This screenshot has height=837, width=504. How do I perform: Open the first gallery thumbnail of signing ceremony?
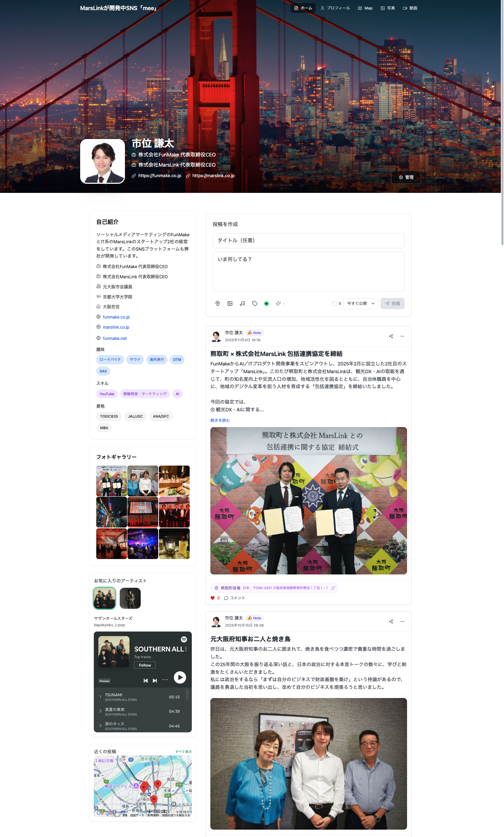(x=112, y=481)
